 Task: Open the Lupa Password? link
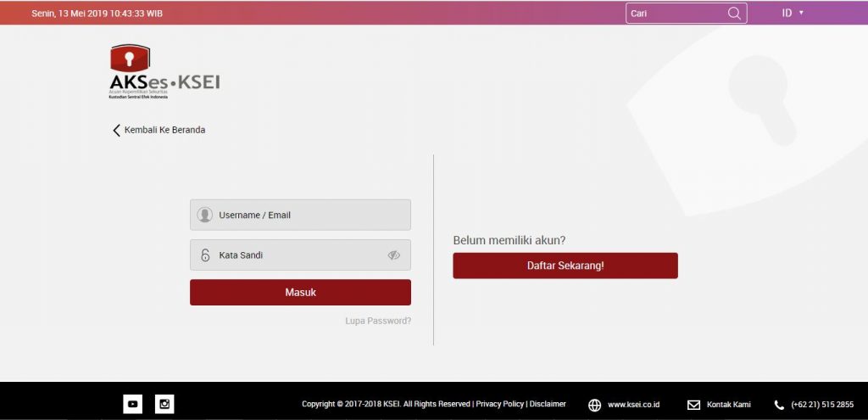[378, 321]
